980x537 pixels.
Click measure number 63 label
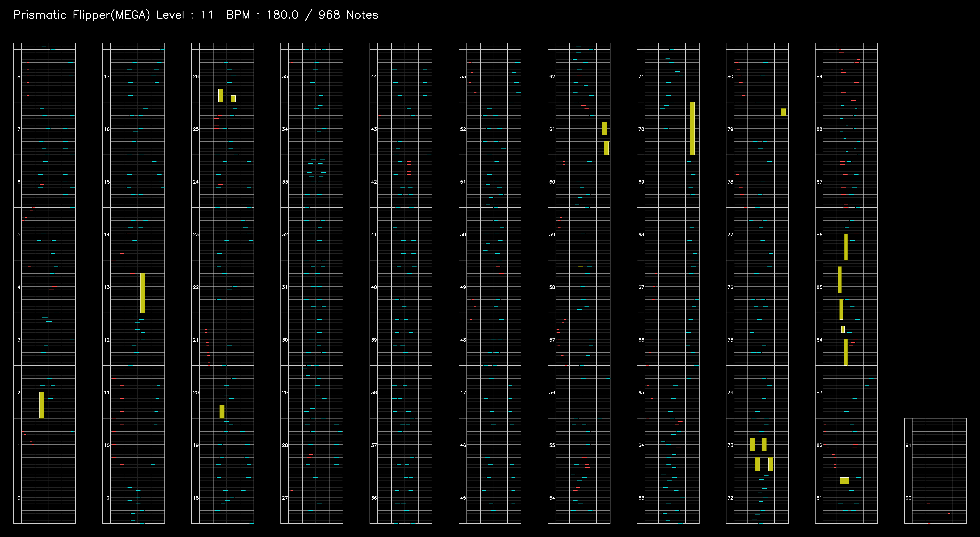click(641, 498)
